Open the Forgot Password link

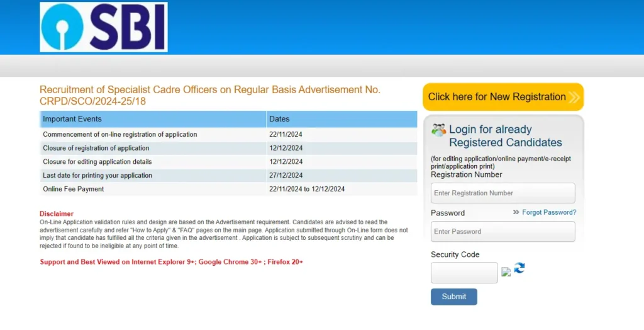[x=548, y=212]
